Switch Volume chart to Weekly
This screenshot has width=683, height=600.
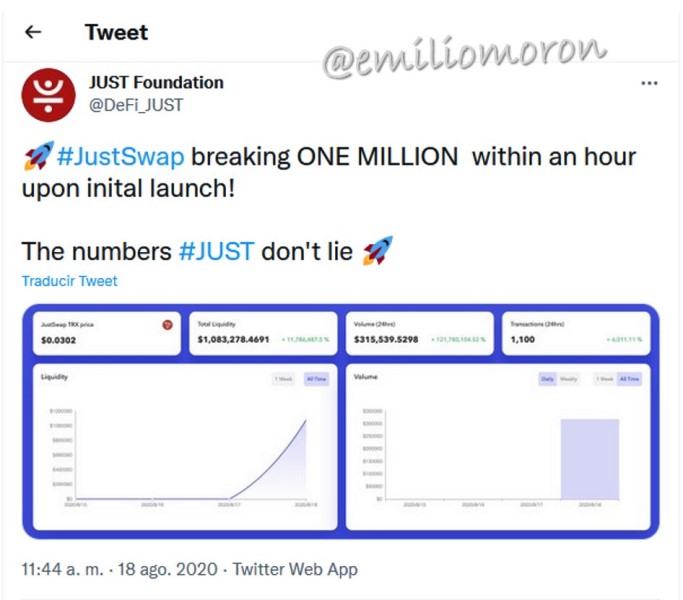click(x=568, y=379)
